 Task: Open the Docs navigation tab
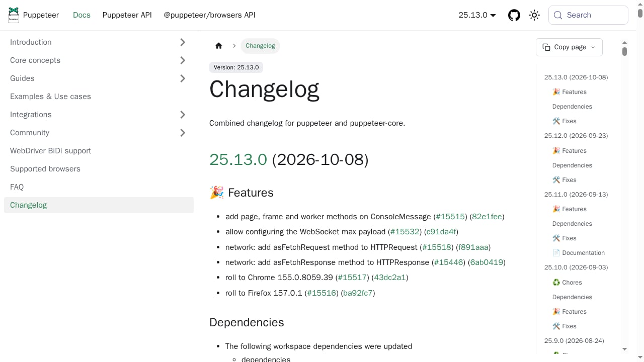[82, 15]
